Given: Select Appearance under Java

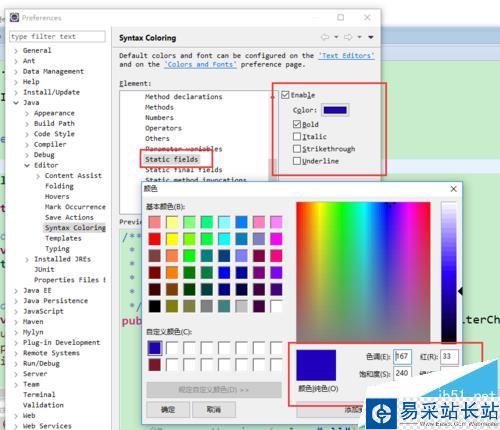Looking at the screenshot, I should pyautogui.click(x=54, y=113).
